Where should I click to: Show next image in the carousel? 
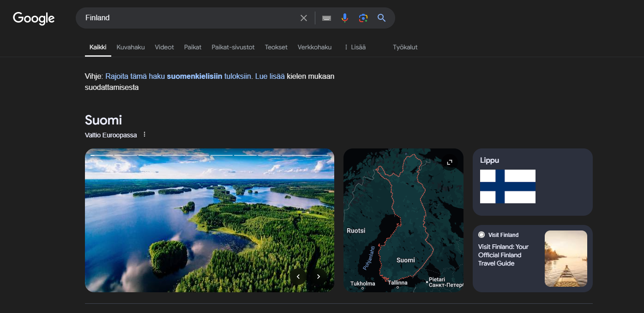[319, 277]
